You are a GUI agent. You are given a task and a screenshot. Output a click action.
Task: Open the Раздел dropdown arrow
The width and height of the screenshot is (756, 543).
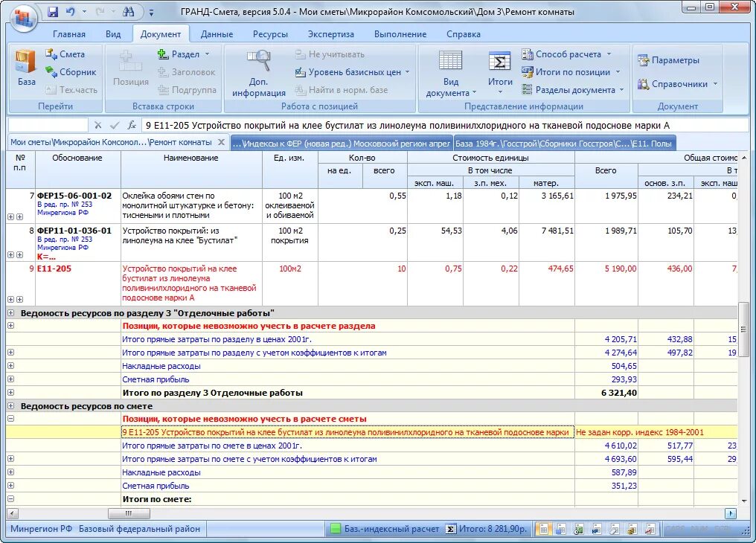click(208, 54)
